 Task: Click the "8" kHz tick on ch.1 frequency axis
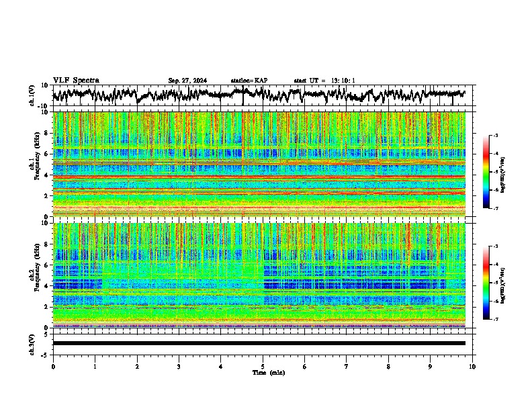47,133
